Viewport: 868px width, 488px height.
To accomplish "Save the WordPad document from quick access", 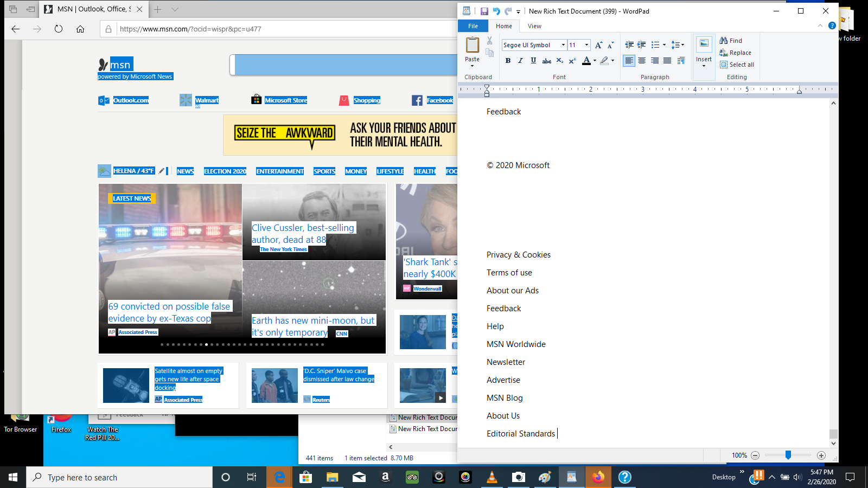I will [x=484, y=11].
